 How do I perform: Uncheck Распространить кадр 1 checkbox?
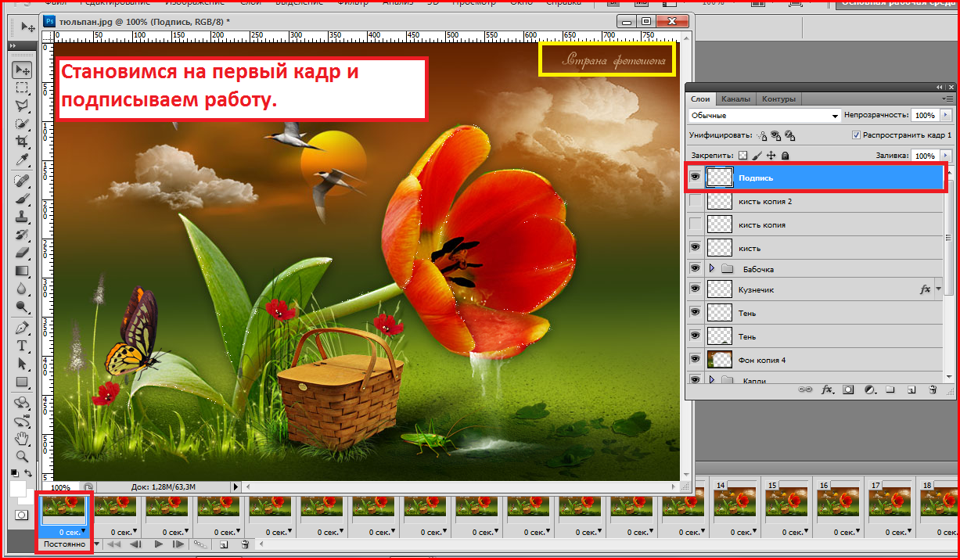(856, 135)
